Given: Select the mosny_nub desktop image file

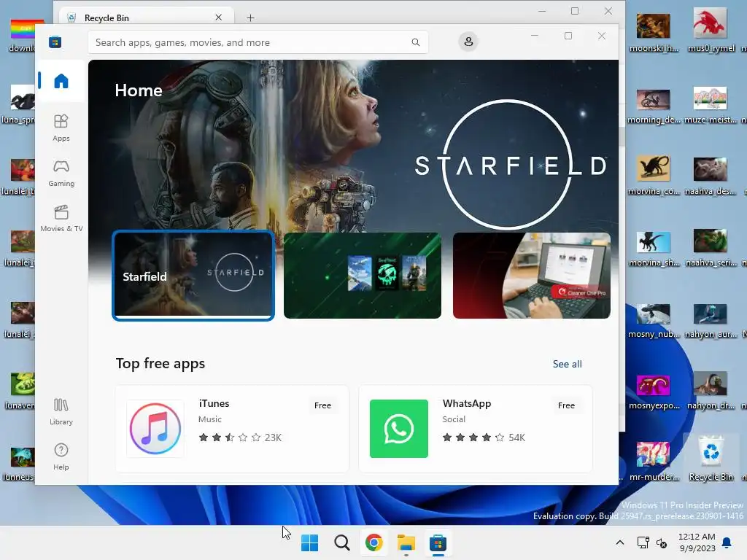Looking at the screenshot, I should tap(654, 320).
